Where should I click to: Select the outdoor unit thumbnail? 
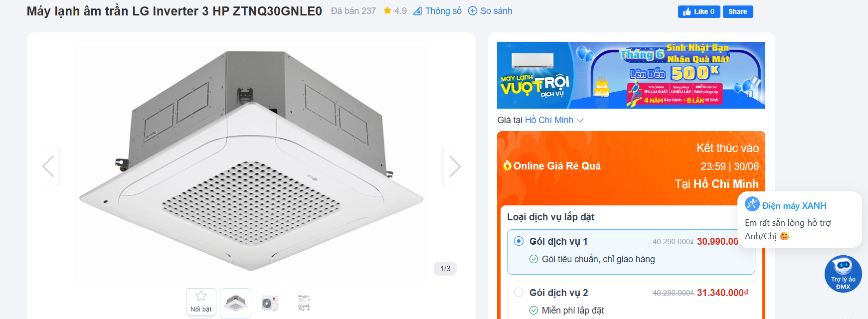(x=270, y=303)
